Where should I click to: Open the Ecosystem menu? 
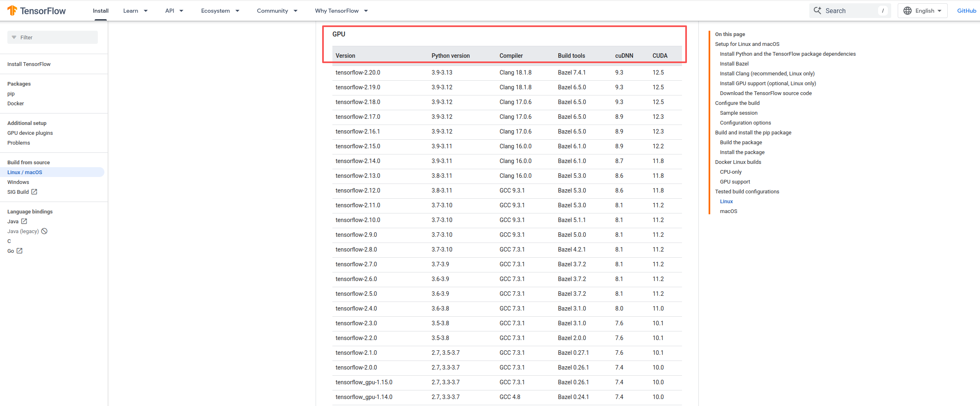tap(215, 11)
